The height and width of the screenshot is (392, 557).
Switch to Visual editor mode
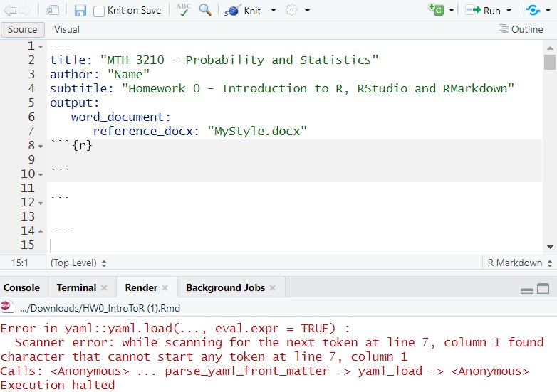tap(67, 29)
